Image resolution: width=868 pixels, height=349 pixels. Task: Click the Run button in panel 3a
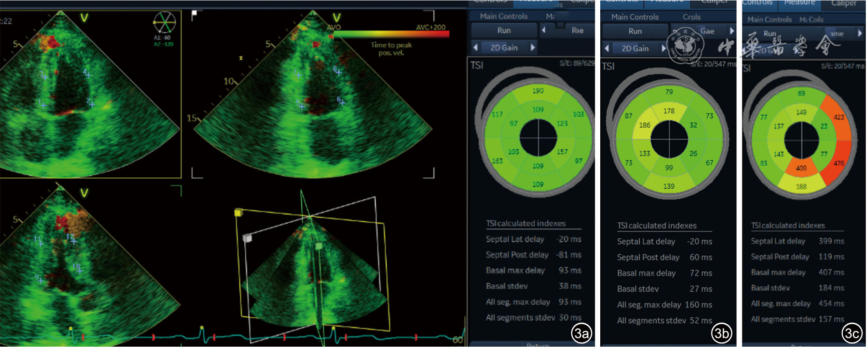(503, 30)
